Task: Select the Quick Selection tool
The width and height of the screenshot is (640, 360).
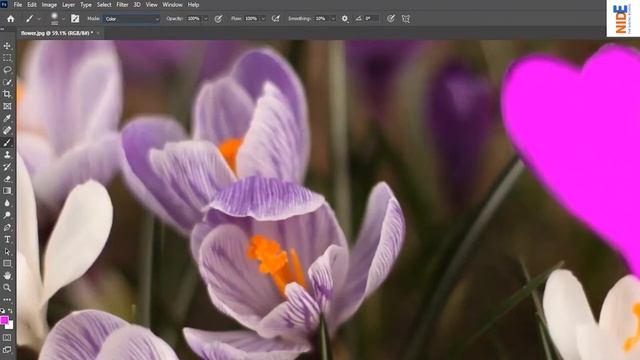Action: coord(7,82)
